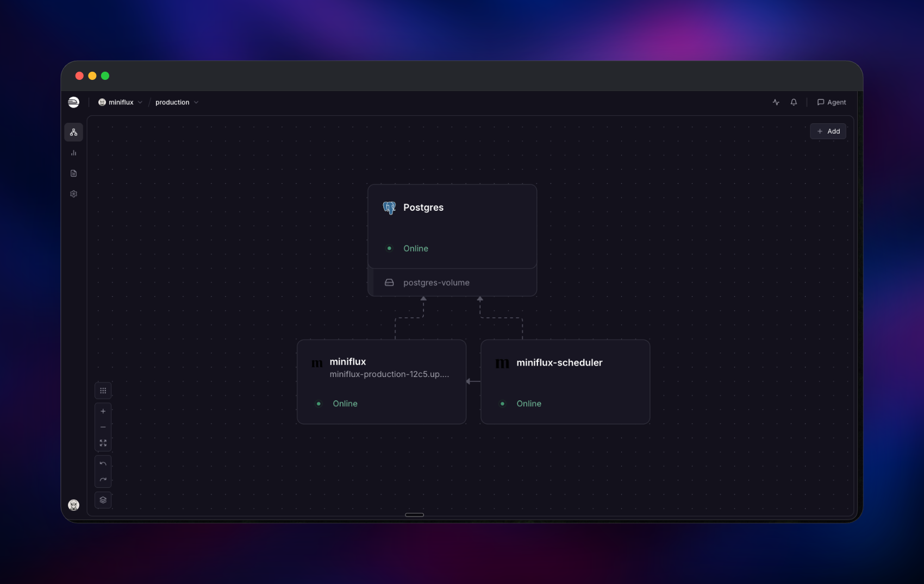Select the Postgres service title
This screenshot has height=584, width=924.
pyautogui.click(x=423, y=208)
